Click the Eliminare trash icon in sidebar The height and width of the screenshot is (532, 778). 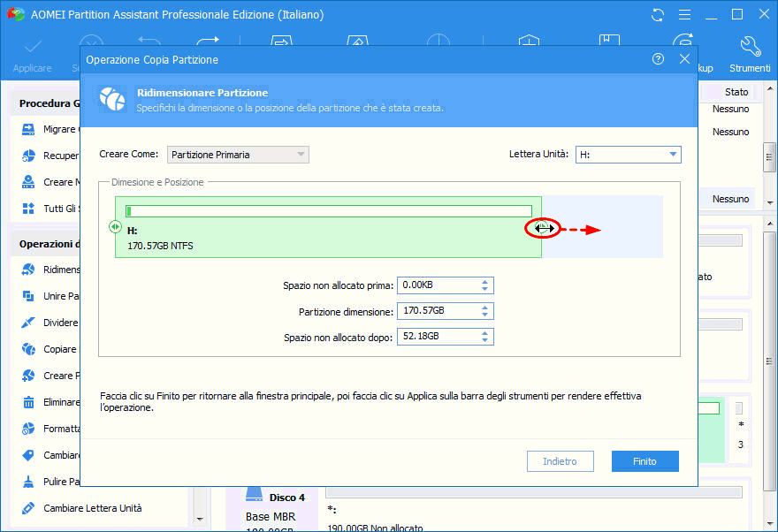click(28, 402)
